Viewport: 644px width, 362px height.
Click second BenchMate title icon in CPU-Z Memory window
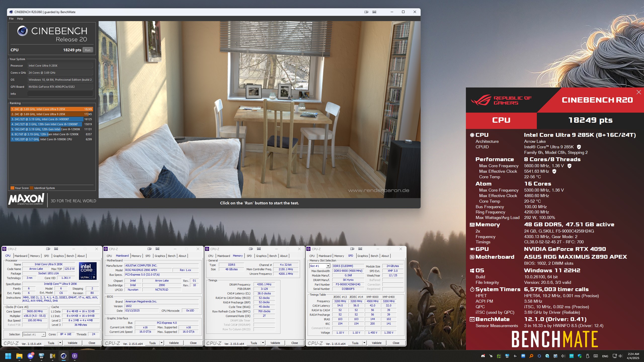(259, 249)
